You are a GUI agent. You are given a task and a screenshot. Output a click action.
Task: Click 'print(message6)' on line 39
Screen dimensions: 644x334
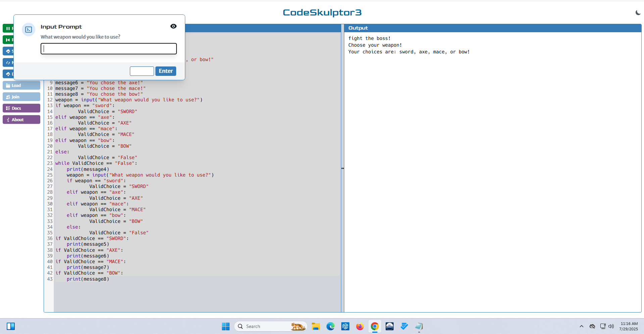click(x=88, y=256)
